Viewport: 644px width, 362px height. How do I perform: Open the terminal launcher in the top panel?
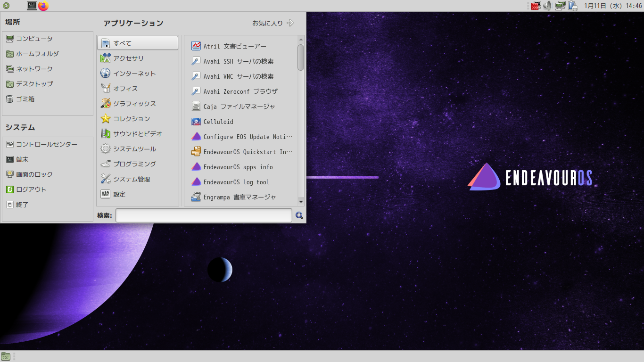click(x=32, y=6)
